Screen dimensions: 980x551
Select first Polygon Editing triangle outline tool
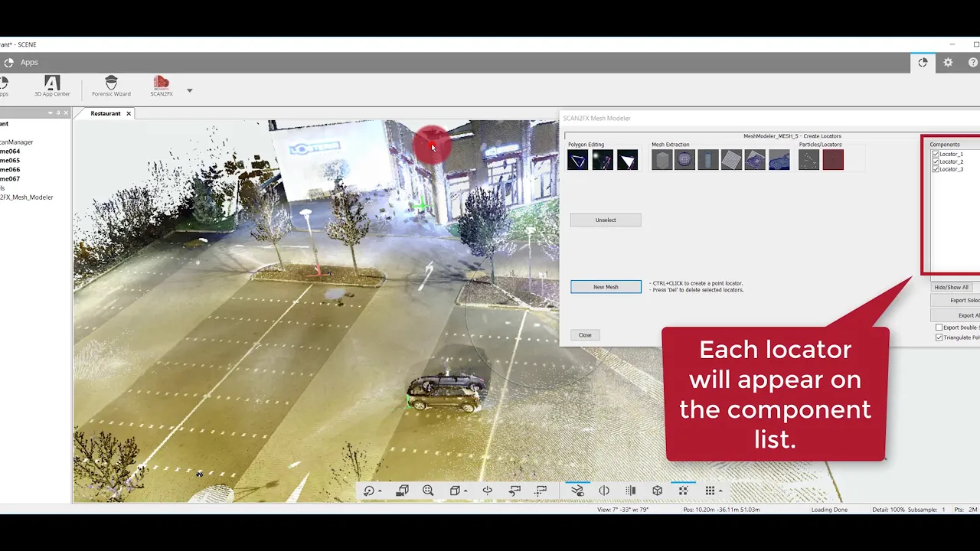[x=578, y=160]
